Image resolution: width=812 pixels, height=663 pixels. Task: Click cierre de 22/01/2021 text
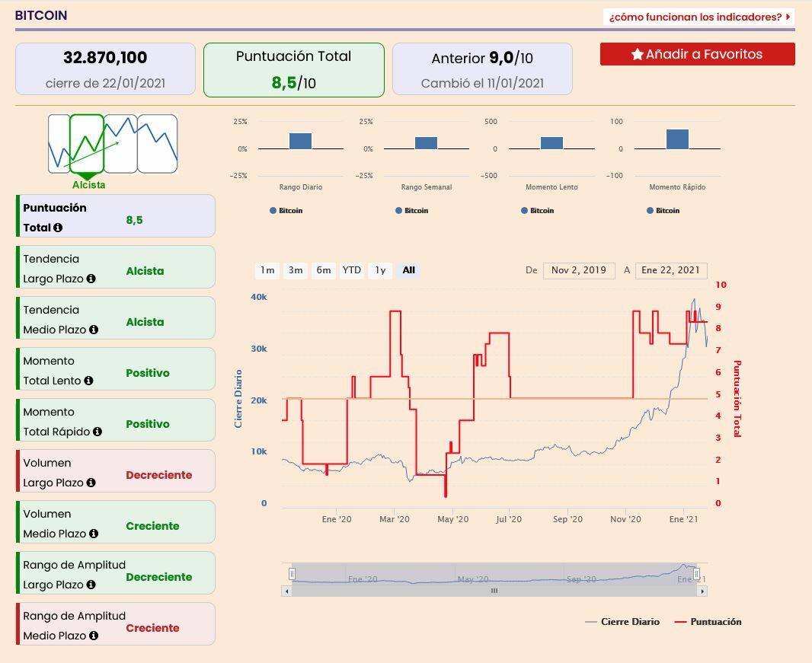point(105,83)
